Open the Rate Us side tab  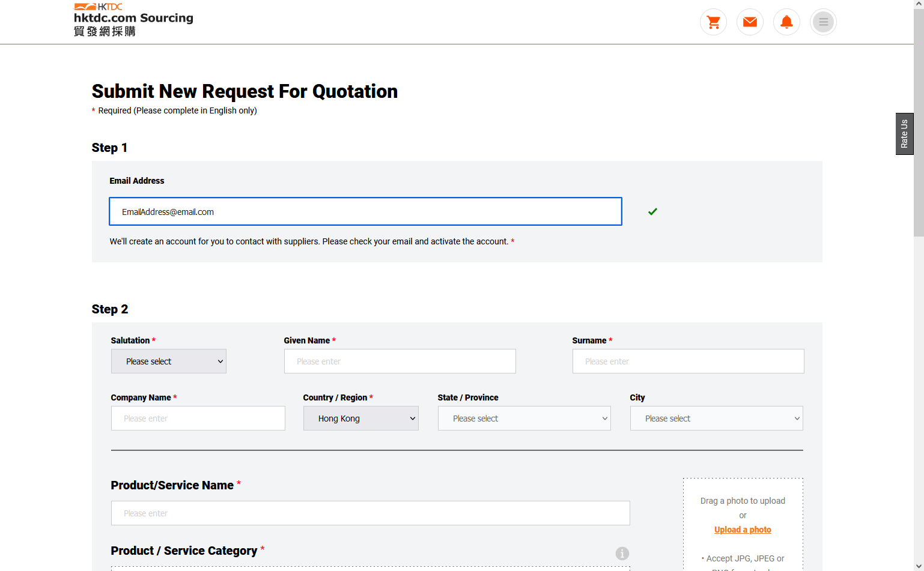(x=904, y=134)
